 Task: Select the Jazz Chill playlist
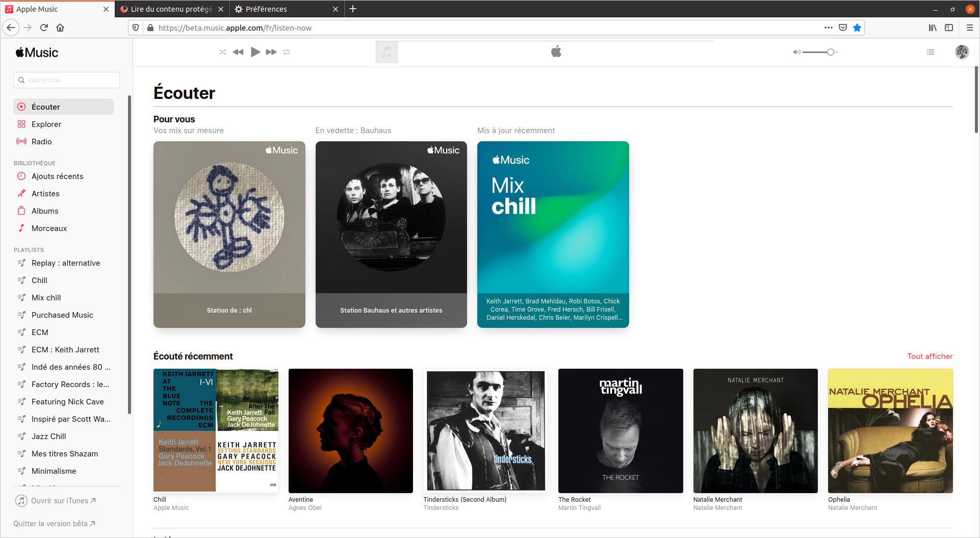point(48,437)
